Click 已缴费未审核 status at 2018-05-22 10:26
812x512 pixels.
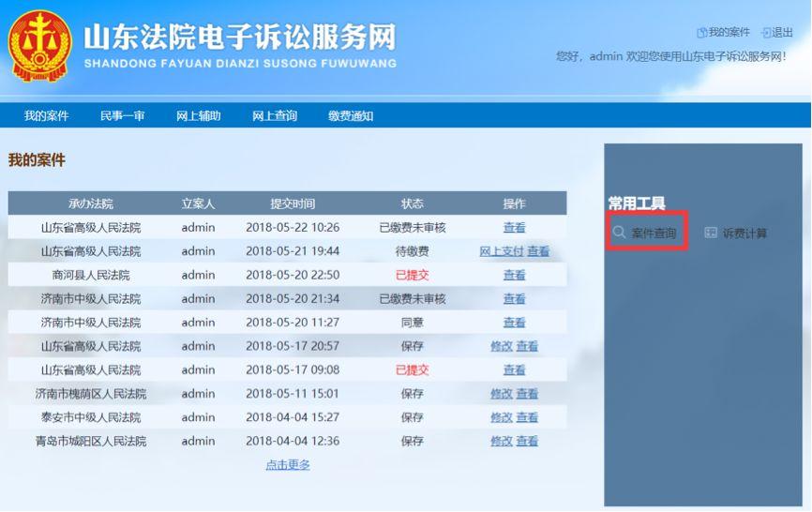click(413, 227)
